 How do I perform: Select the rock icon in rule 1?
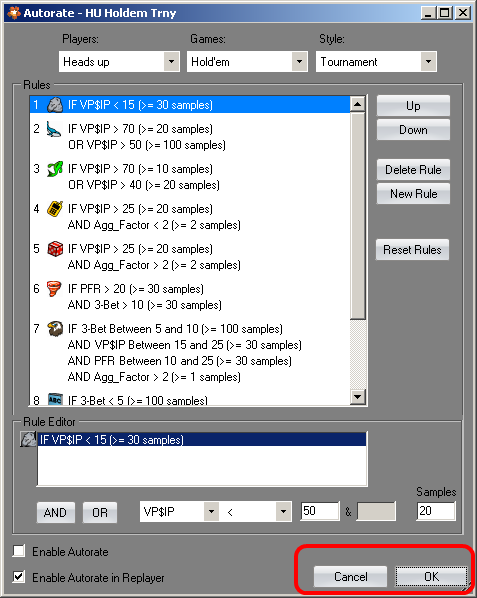pos(55,104)
